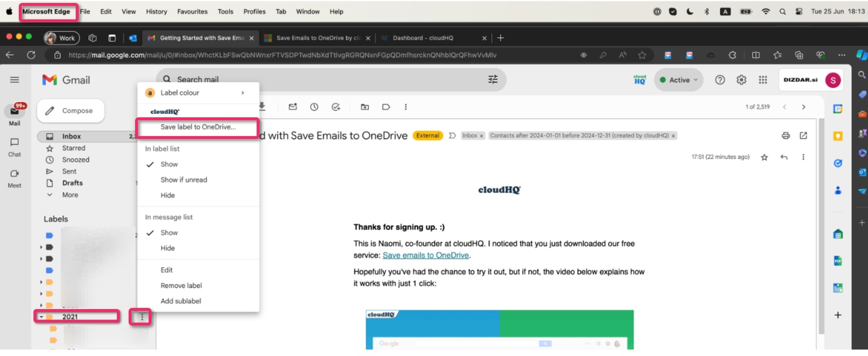Choose Save label to OneDrive...

pos(199,127)
